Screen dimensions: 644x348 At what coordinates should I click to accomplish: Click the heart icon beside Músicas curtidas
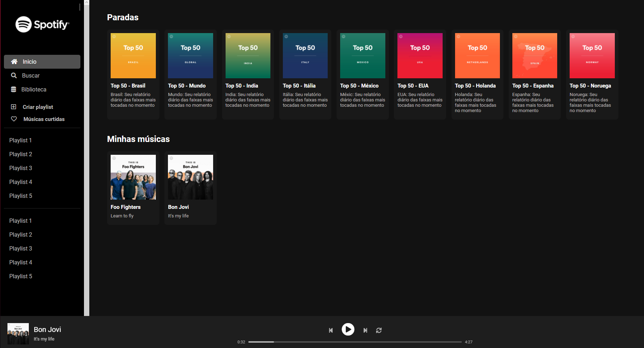click(14, 119)
